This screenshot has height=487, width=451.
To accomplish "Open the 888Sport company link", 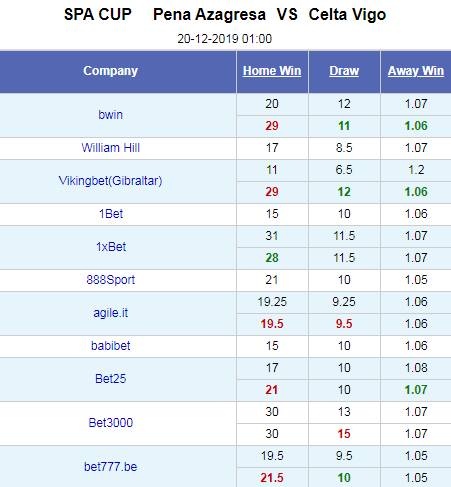I will tap(110, 280).
